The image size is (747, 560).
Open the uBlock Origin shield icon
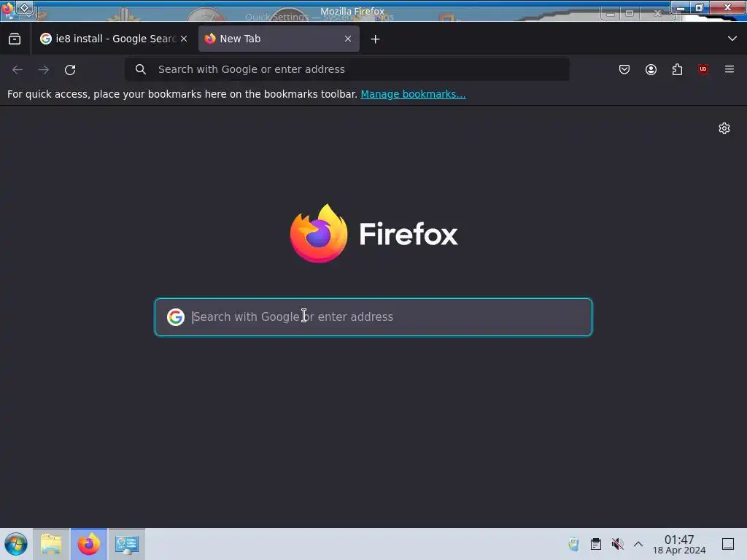(703, 69)
